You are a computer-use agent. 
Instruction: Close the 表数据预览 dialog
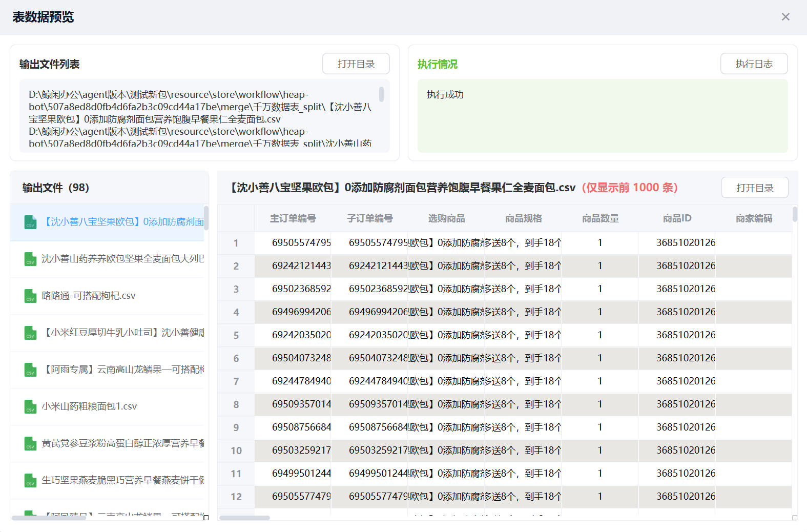click(785, 17)
